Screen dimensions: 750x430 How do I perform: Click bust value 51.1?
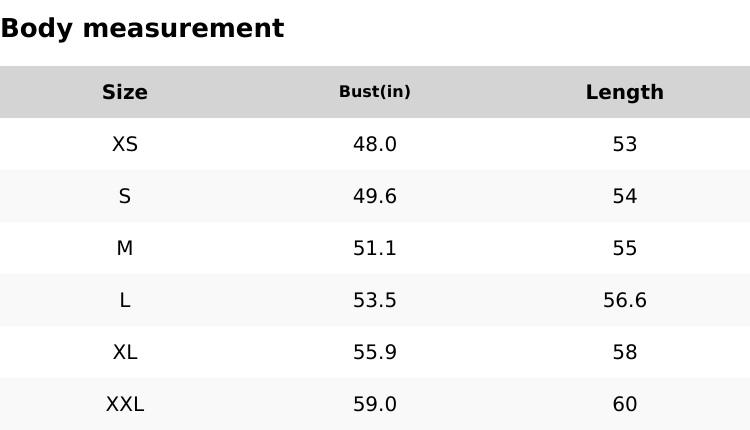pyautogui.click(x=375, y=248)
